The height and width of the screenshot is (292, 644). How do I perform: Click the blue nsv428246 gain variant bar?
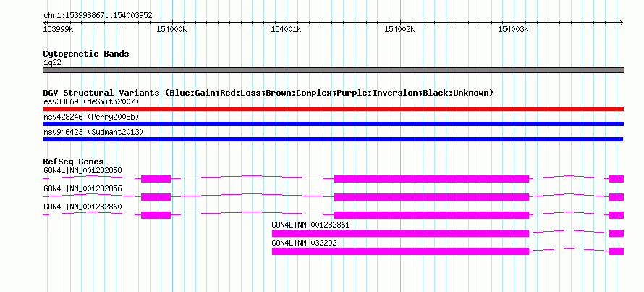(333, 124)
